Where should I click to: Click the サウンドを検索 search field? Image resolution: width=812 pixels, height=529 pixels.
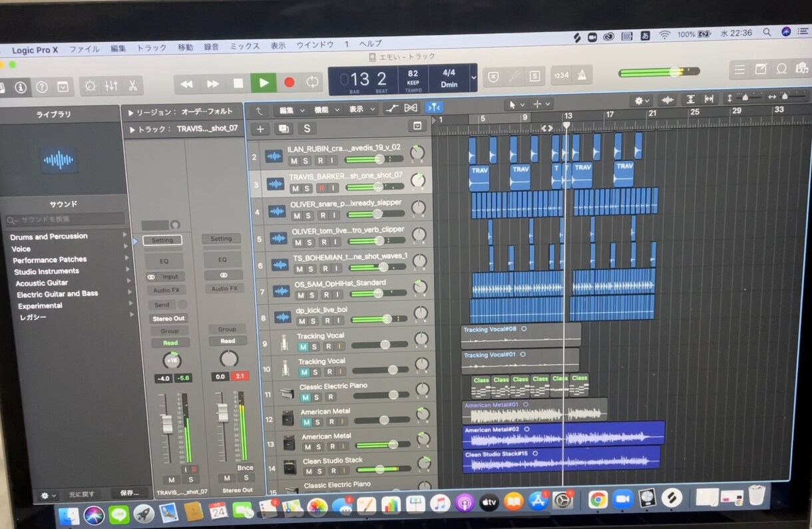click(65, 219)
